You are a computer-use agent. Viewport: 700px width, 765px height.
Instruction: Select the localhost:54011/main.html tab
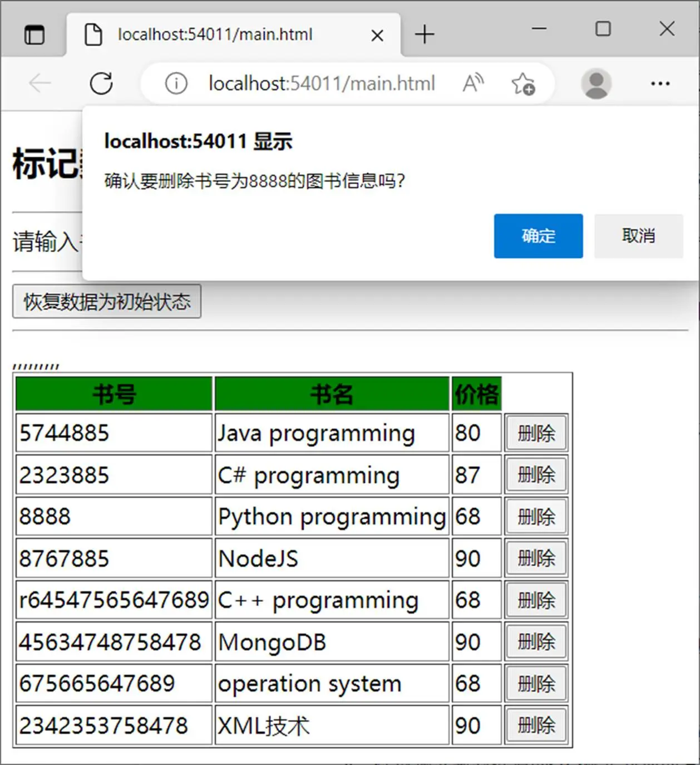pos(233,35)
